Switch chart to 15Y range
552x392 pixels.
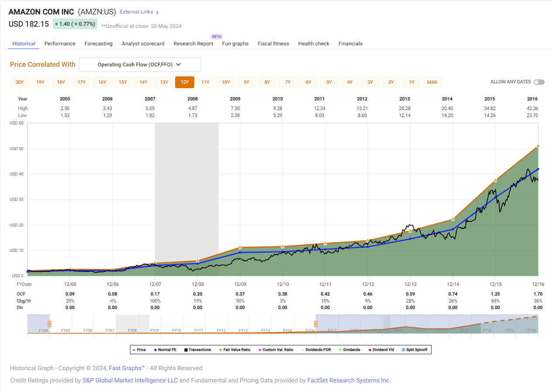(123, 82)
